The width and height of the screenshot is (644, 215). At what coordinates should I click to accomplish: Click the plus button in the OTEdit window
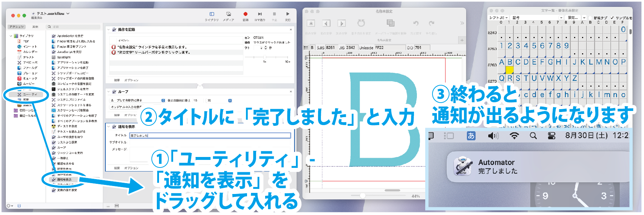(462, 40)
